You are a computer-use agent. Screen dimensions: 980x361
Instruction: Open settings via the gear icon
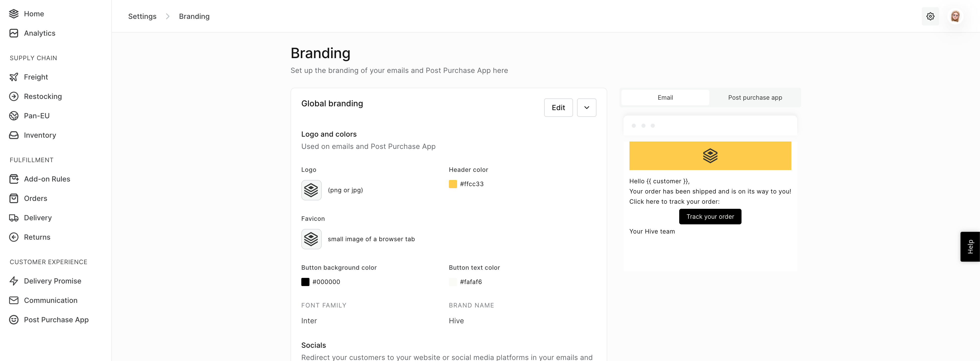tap(930, 16)
